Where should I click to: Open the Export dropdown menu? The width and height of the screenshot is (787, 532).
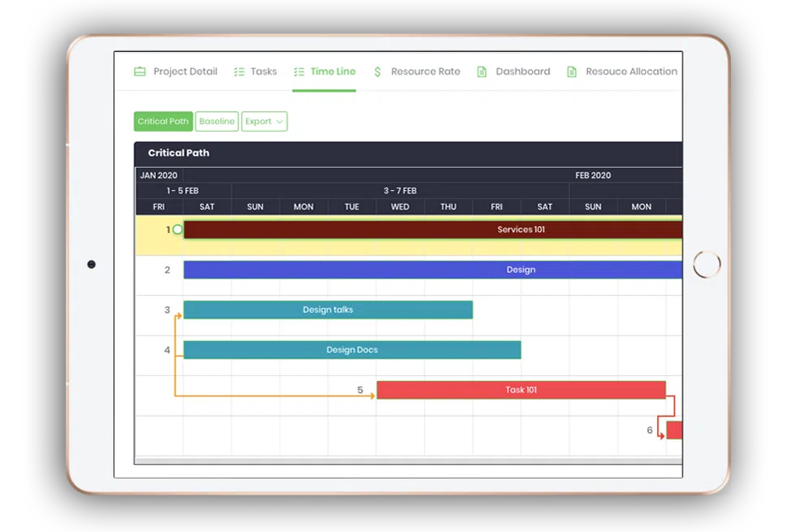(x=264, y=122)
